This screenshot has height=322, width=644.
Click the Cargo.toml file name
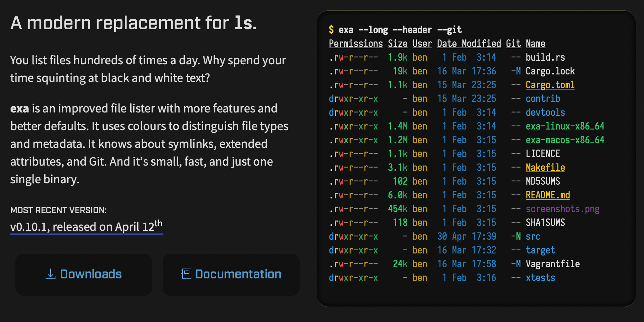tap(550, 85)
